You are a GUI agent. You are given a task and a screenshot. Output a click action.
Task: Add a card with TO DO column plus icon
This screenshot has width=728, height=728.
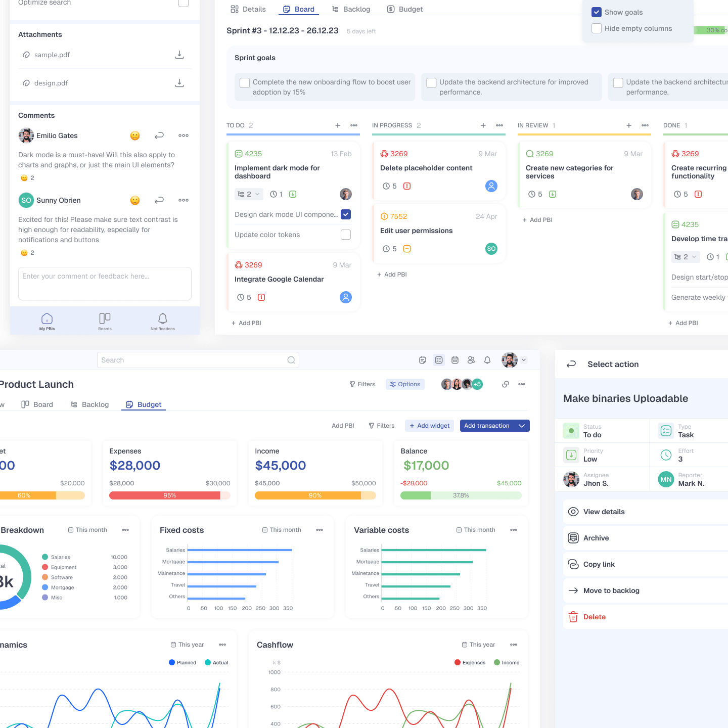(x=338, y=125)
